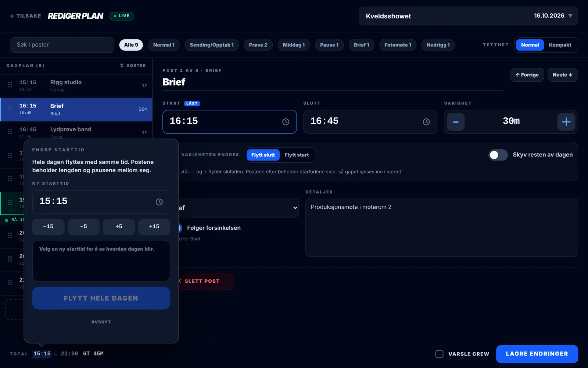
Task: Go back using the Tilbake arrow
Action: click(x=12, y=16)
